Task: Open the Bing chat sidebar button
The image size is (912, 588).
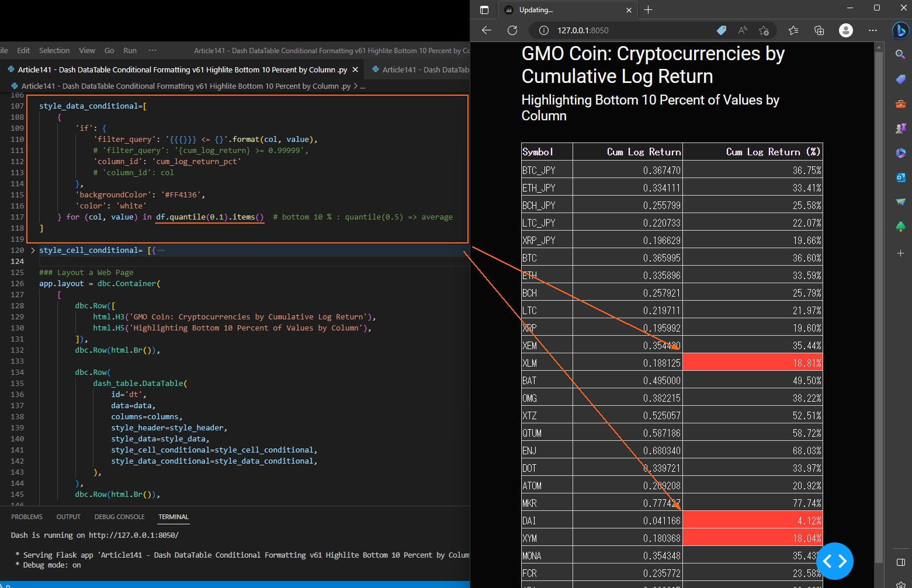Action: (x=900, y=30)
